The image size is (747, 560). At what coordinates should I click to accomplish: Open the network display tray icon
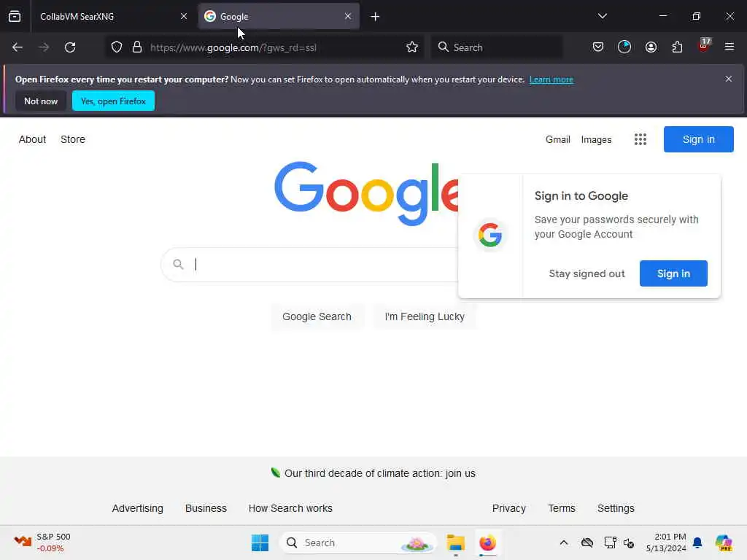(610, 542)
